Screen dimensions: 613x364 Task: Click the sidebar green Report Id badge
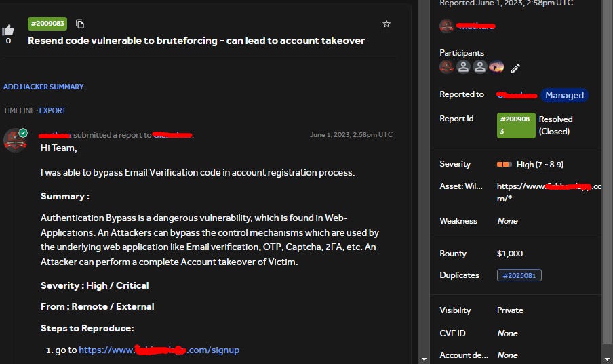[x=516, y=125]
